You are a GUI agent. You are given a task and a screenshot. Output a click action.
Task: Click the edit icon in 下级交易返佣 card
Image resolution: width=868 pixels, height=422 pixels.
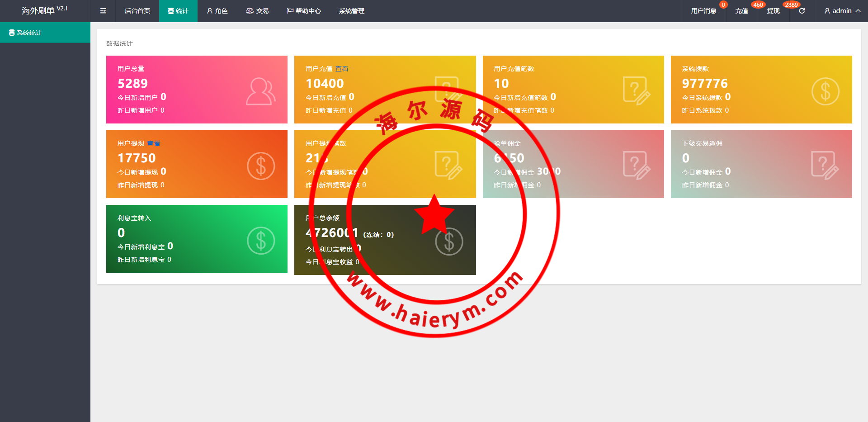(825, 166)
